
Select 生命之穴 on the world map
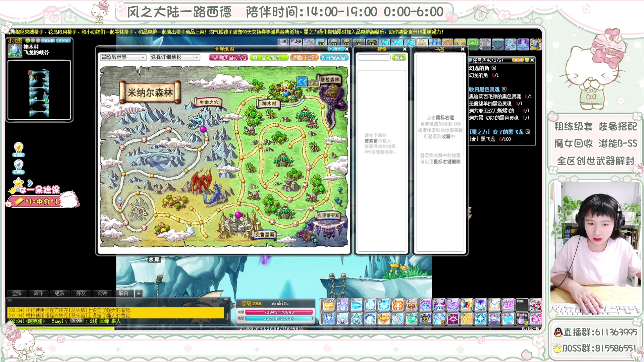click(209, 102)
